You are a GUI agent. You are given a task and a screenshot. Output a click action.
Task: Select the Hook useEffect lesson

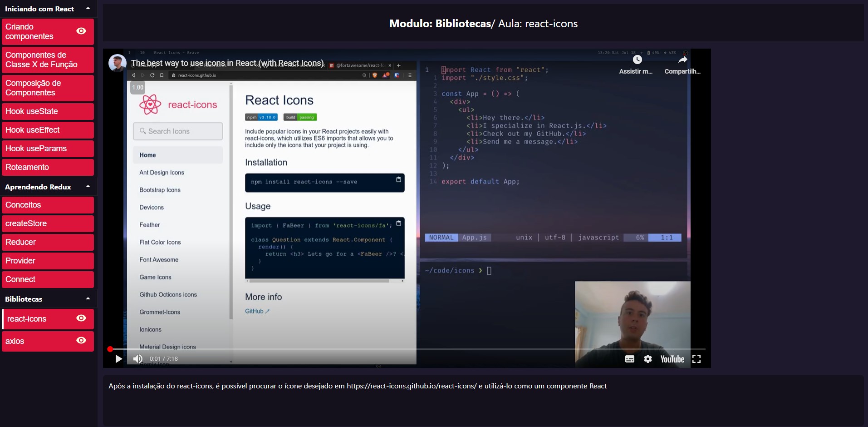[48, 130]
